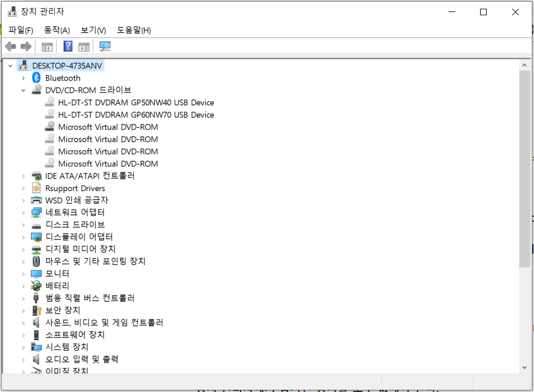Viewport: 534px width, 392px height.
Task: Minimize the 장치 관리자 window
Action: 452,12
